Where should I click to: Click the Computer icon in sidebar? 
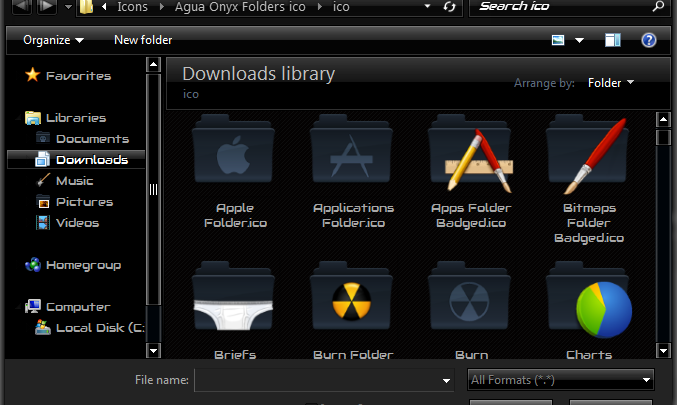click(33, 307)
